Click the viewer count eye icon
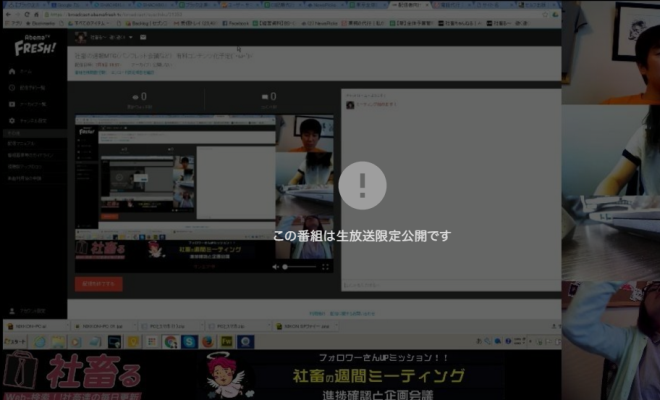The height and width of the screenshot is (400, 660). [x=135, y=97]
